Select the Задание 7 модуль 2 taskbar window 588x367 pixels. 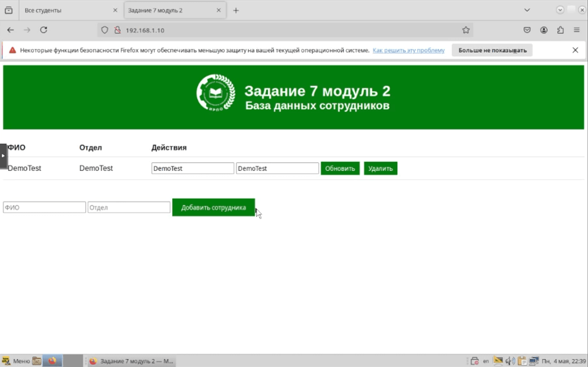click(x=132, y=361)
